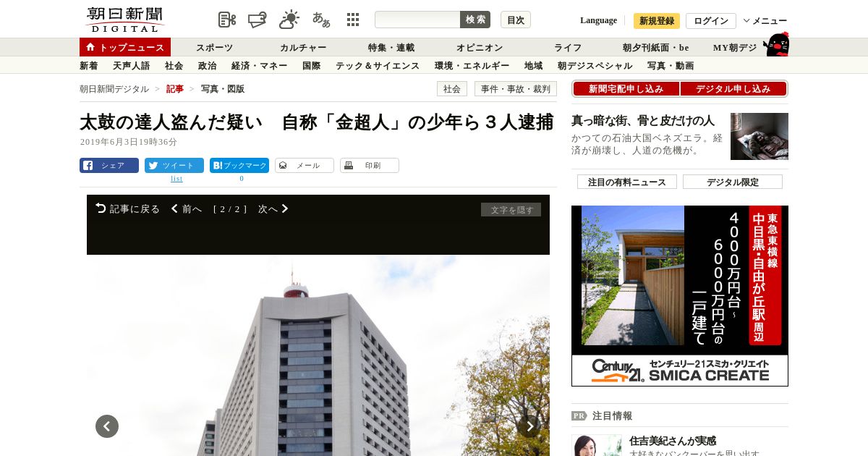
Task: Return to article with 記事に戻る
Action: [x=127, y=208]
